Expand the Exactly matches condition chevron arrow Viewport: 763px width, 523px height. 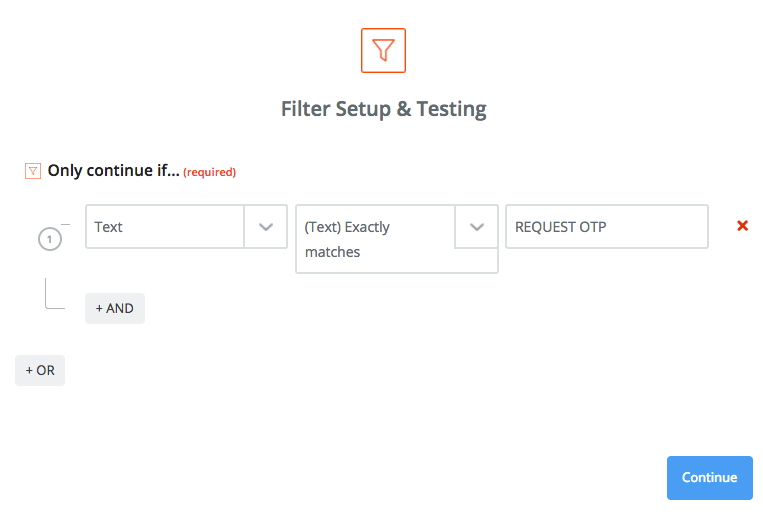point(476,227)
